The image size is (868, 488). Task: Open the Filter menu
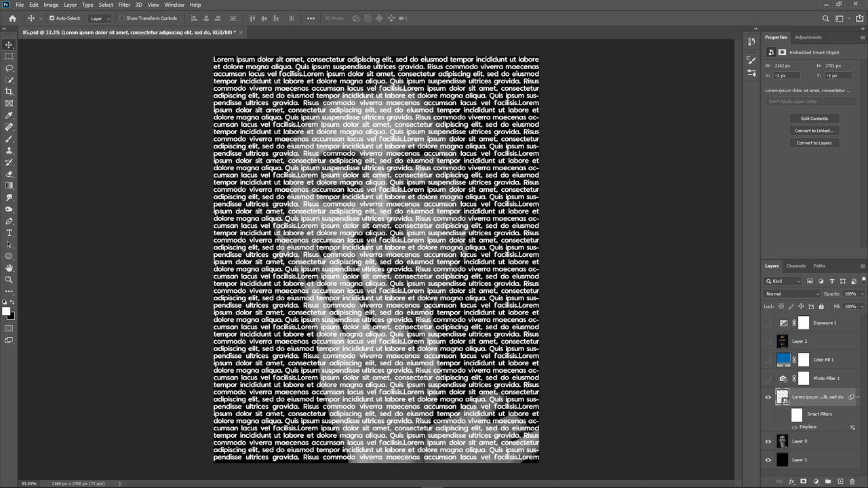point(124,5)
